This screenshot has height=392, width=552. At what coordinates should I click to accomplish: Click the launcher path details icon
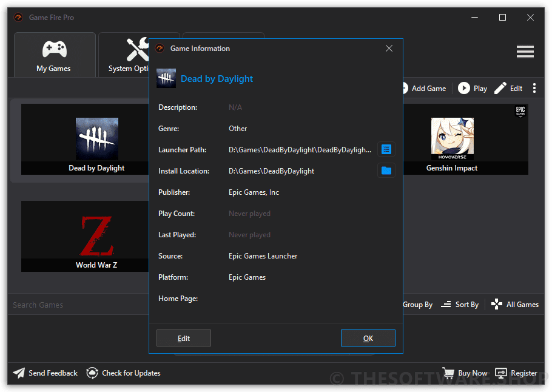(x=386, y=149)
